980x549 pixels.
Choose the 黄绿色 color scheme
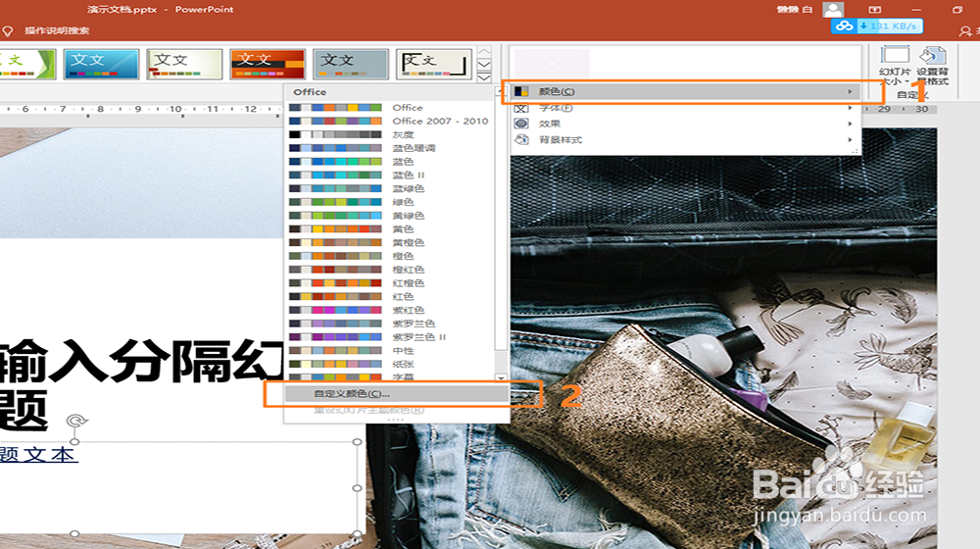[x=391, y=215]
